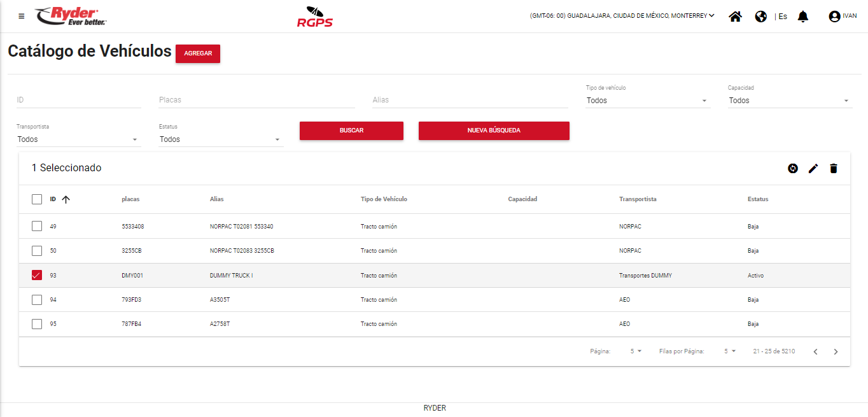Edit selected vehicle with pencil icon
868x417 pixels.
(813, 168)
